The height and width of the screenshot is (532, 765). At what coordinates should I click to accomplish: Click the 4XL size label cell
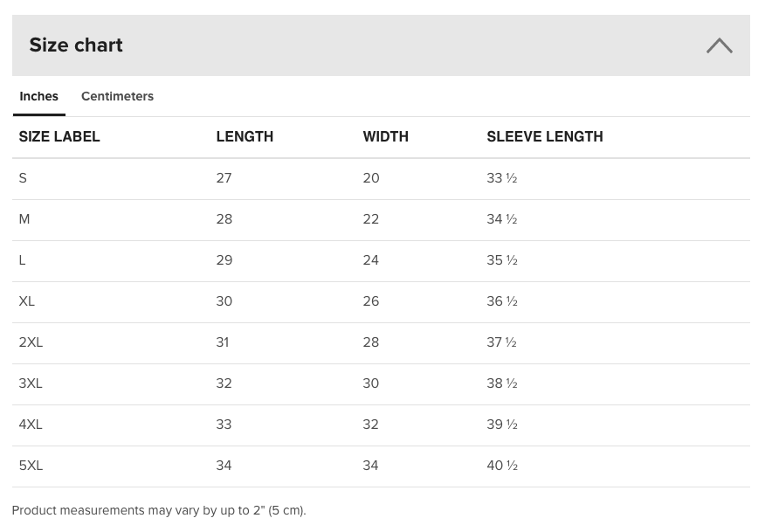31,425
